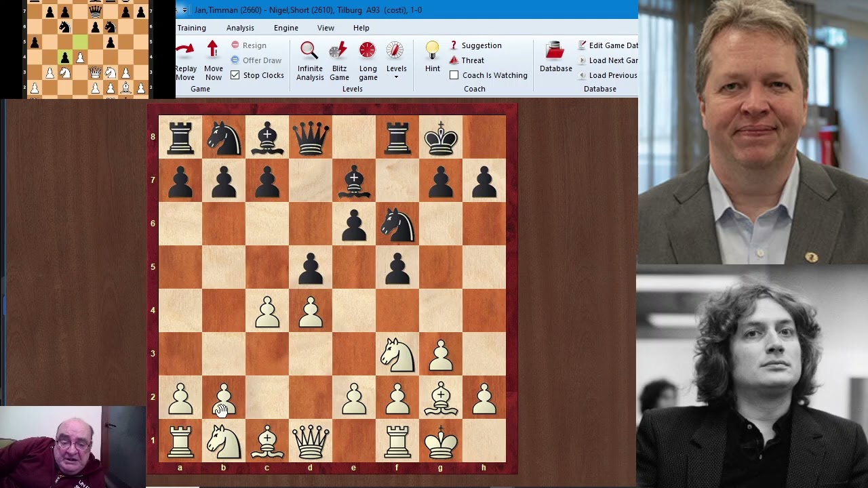Select the white knight on f3
The width and height of the screenshot is (868, 488).
397,354
